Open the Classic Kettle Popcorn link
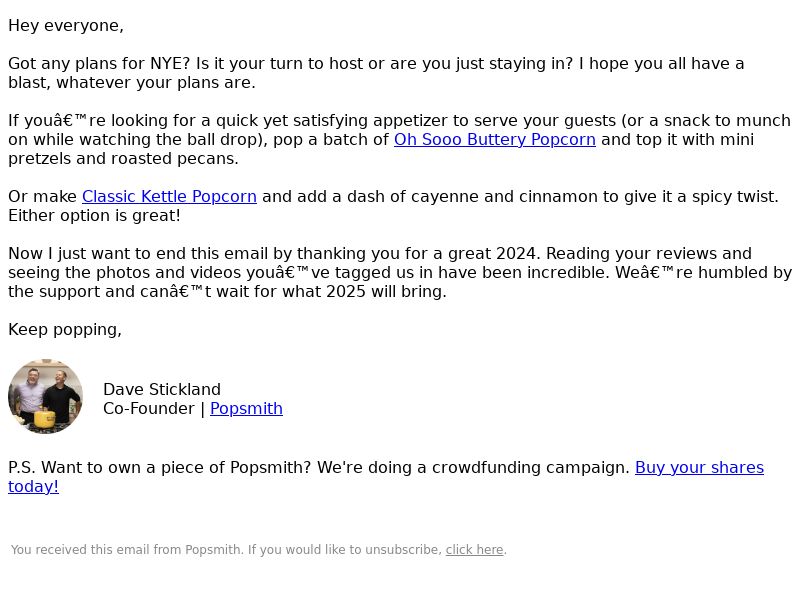 (x=169, y=196)
